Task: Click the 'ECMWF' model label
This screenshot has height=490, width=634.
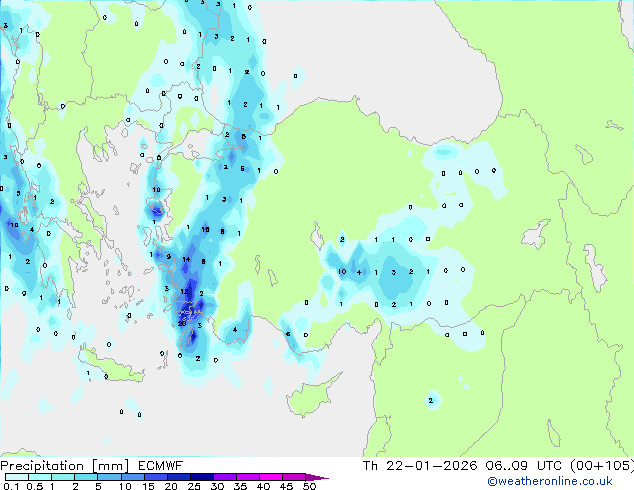Action: [161, 466]
